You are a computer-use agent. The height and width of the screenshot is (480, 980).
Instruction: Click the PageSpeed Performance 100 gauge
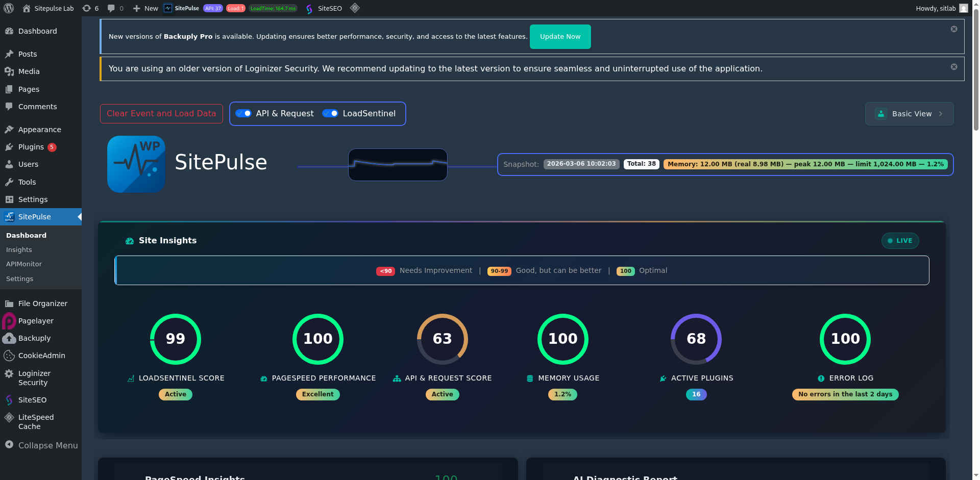(318, 339)
